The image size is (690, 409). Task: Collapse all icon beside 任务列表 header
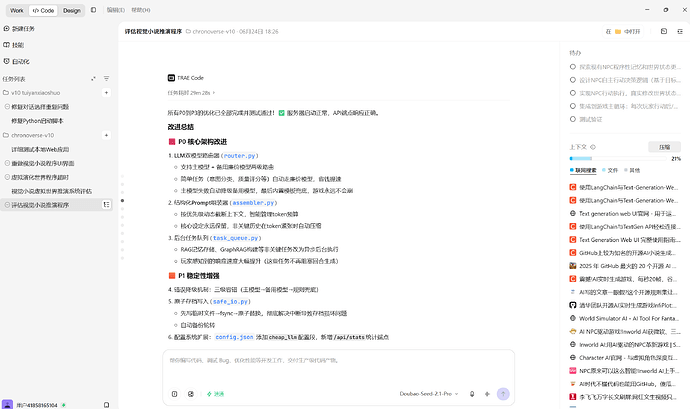click(93, 79)
